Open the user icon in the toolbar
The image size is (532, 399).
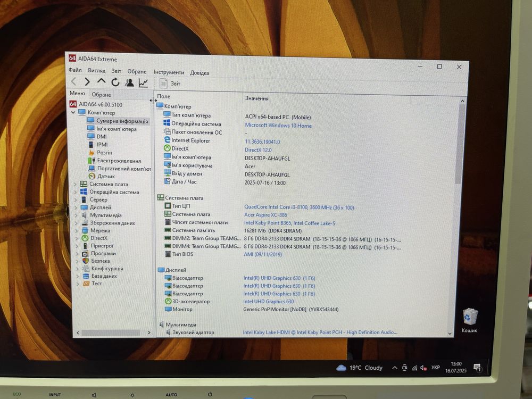point(129,82)
